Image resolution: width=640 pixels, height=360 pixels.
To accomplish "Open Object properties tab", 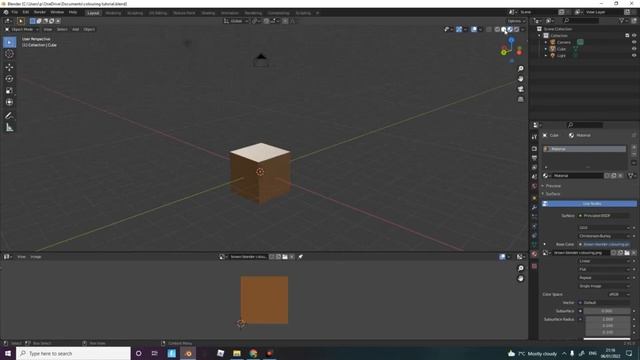I will pyautogui.click(x=534, y=198).
